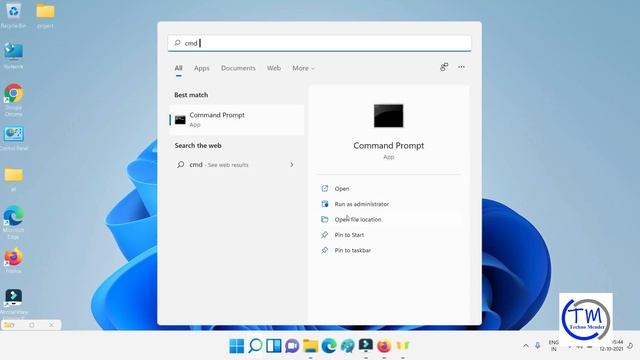This screenshot has height=360, width=640.
Task: Click the magnifier icon in search box
Action: coord(177,43)
